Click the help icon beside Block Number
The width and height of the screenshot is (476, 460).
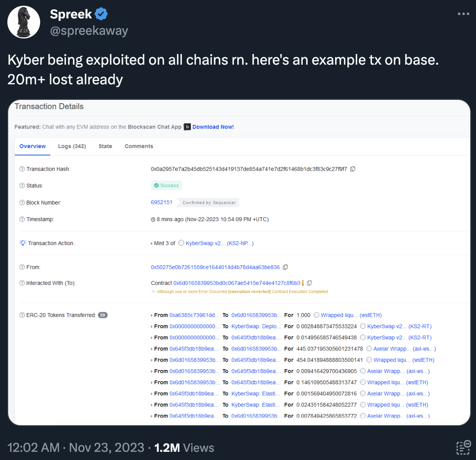[x=22, y=203]
